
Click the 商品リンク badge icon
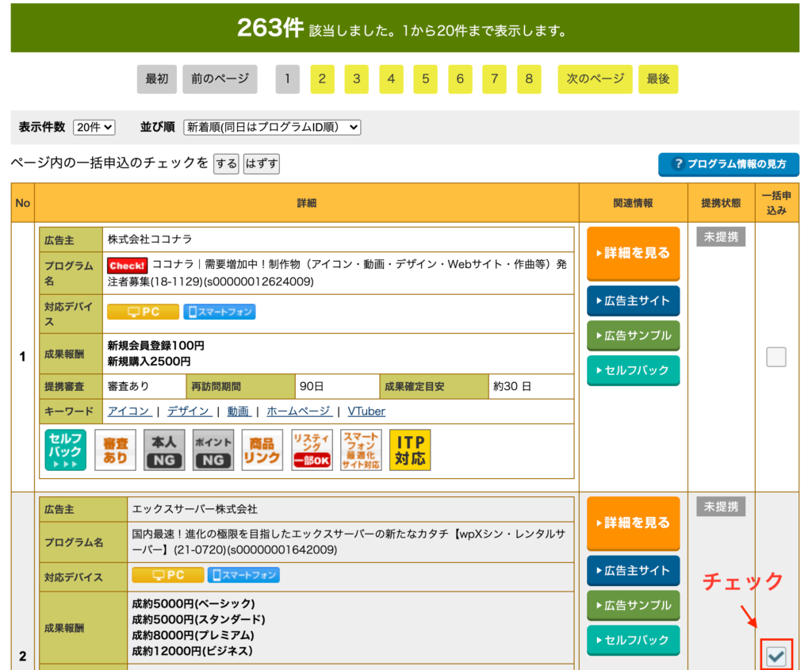[x=262, y=450]
